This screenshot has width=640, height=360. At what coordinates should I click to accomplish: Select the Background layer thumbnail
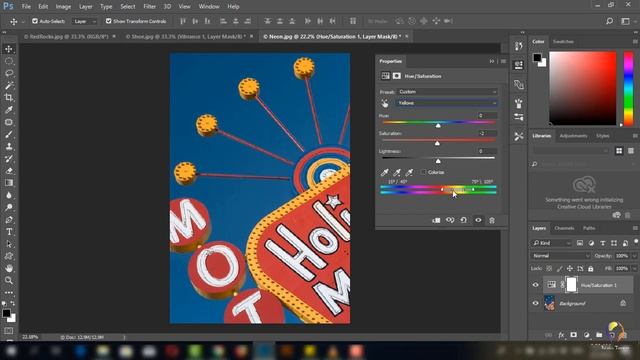[x=549, y=303]
